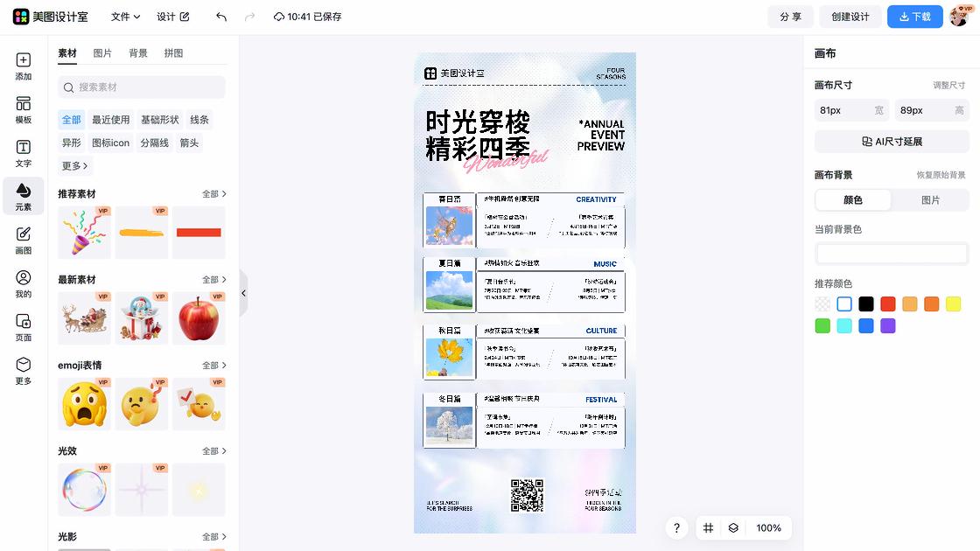Open the 文字 (Text) sidebar panel
980x551 pixels.
[x=23, y=153]
